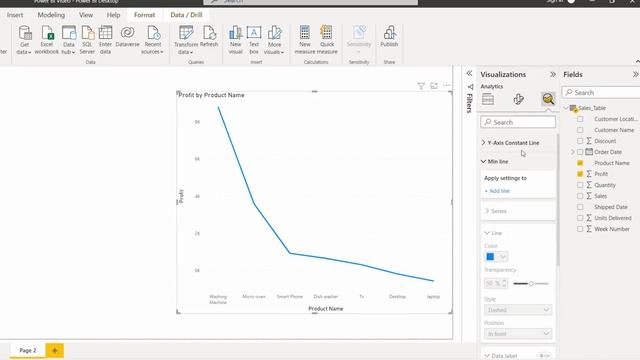Activate Focus mode on the chart
The height and width of the screenshot is (360, 640).
tap(434, 86)
